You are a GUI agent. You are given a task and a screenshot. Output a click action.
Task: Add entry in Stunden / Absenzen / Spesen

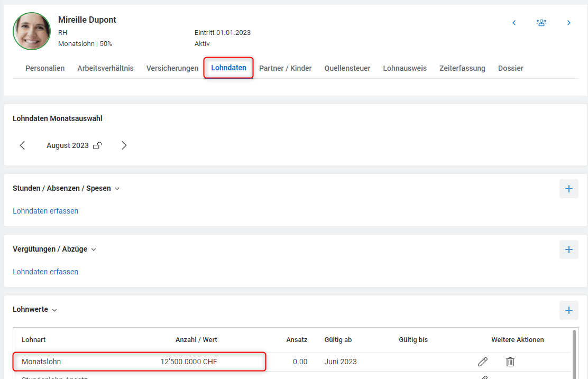[x=568, y=189]
